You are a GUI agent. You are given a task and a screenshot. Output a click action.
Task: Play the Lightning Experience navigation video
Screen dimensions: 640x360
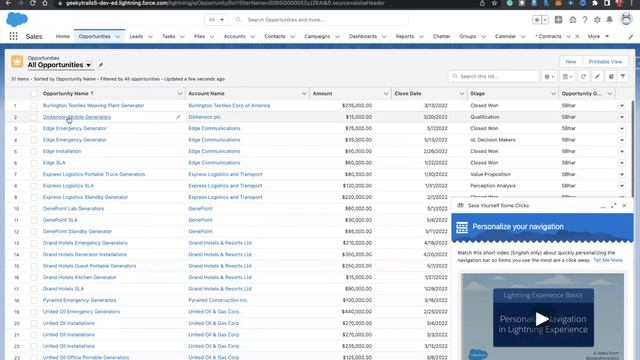[x=542, y=319]
